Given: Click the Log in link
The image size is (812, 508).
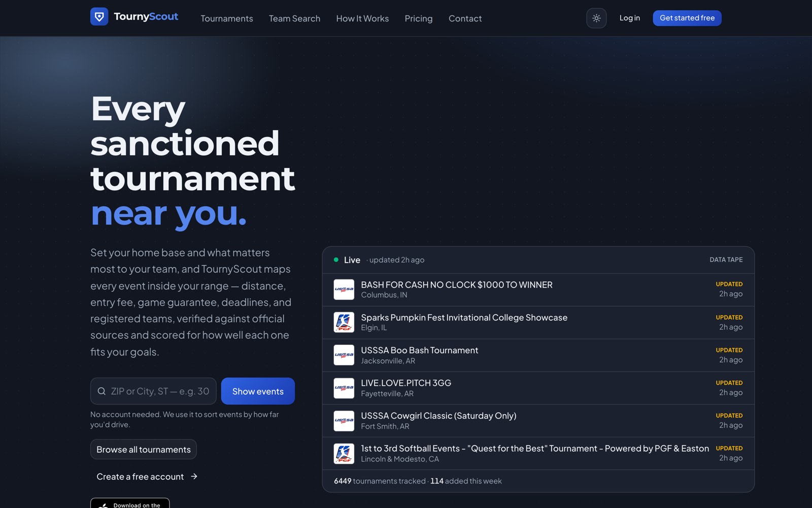Looking at the screenshot, I should pos(629,18).
